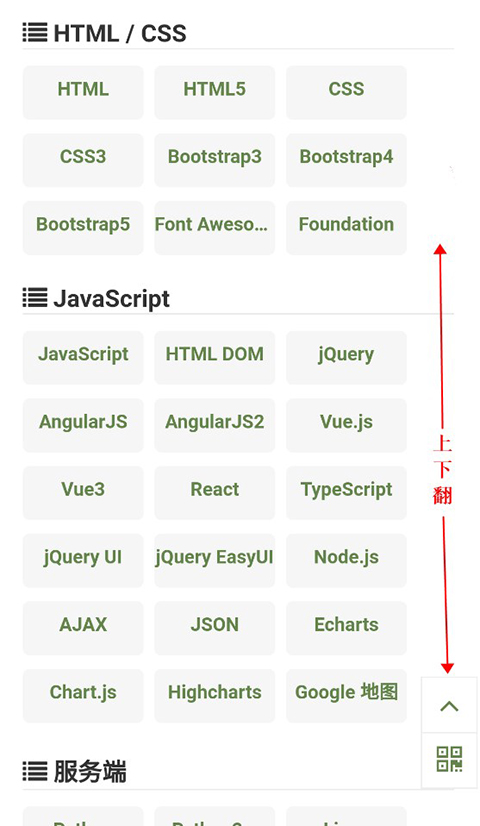The image size is (480, 826).
Task: Go to Google 地图 tutorial
Action: tap(346, 696)
